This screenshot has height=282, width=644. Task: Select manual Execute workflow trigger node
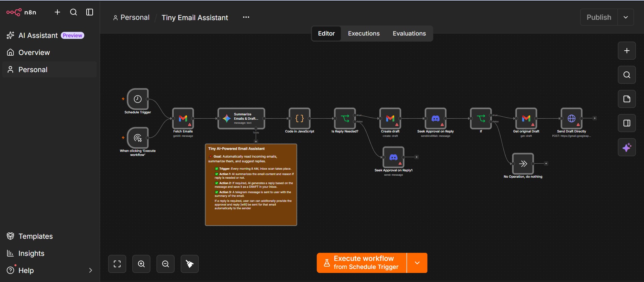click(x=138, y=138)
